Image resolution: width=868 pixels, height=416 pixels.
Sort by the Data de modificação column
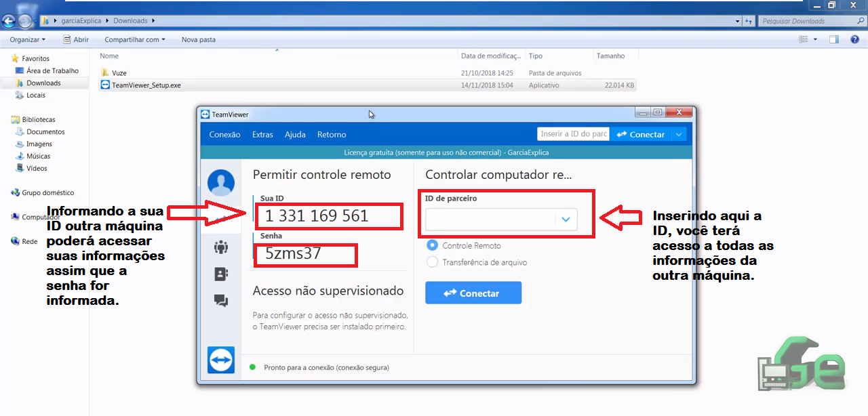pos(492,56)
